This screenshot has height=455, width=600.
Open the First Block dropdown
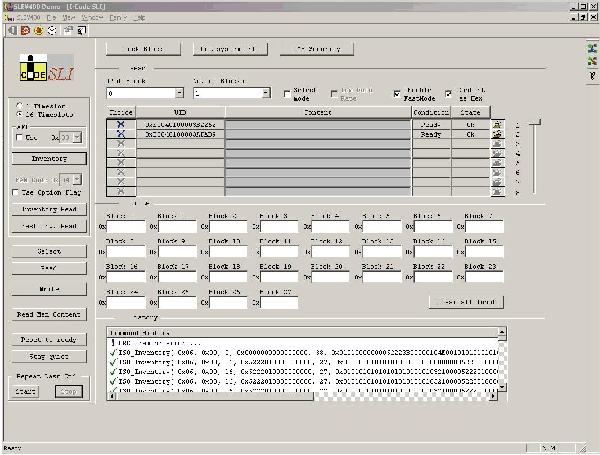[x=178, y=94]
